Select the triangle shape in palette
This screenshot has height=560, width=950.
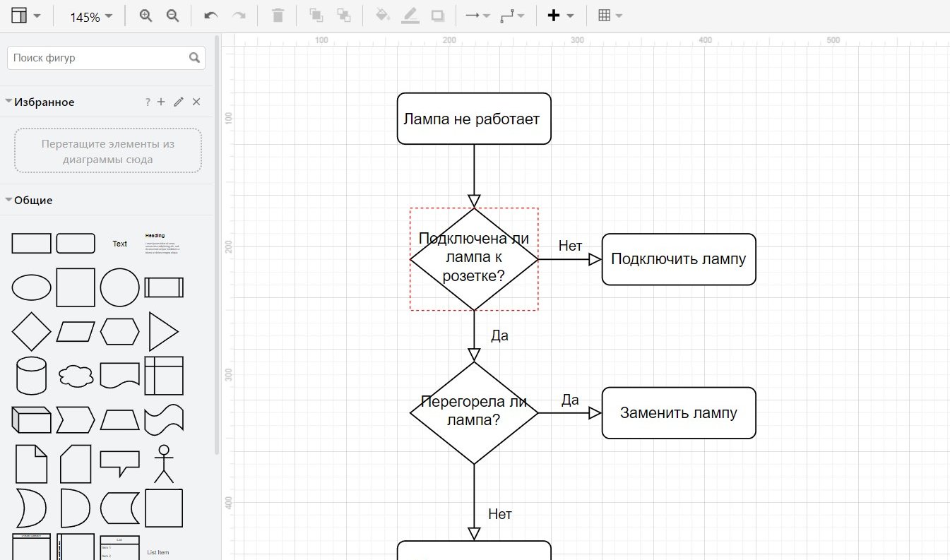164,331
